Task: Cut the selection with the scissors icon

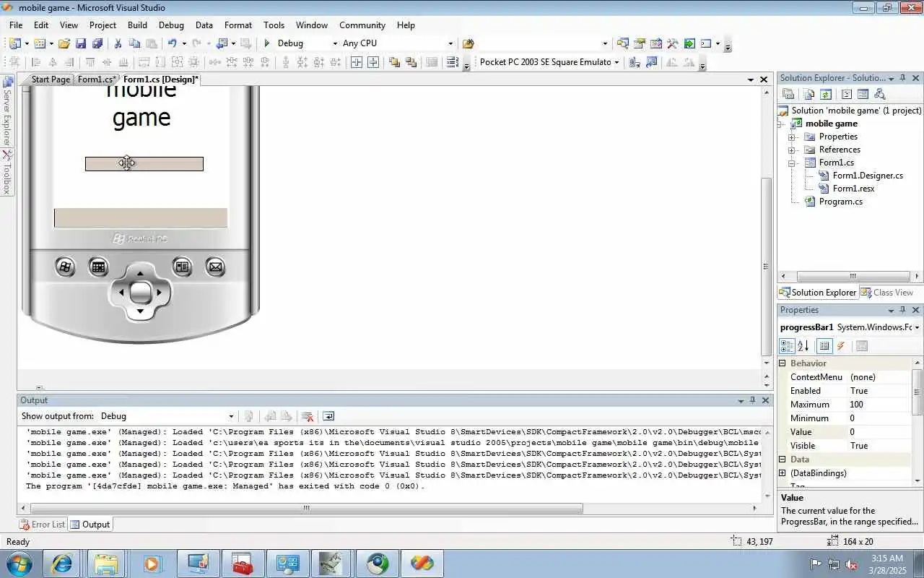Action: click(118, 43)
